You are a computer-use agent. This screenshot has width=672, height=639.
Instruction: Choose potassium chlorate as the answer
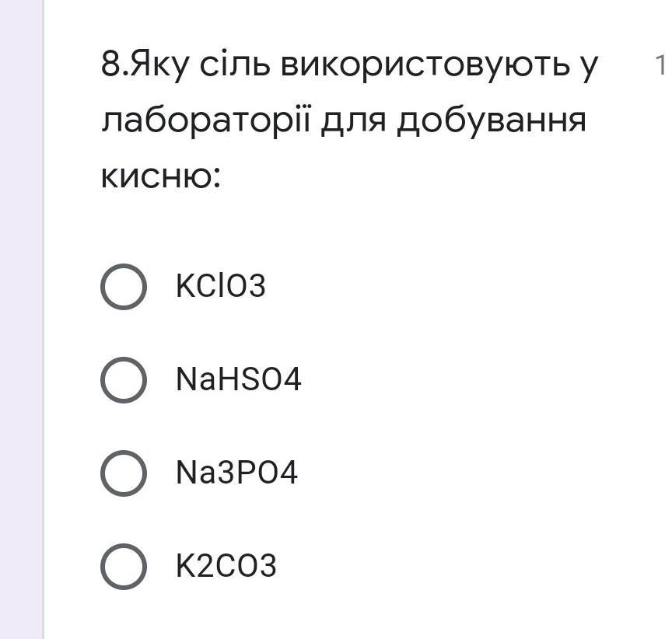[x=124, y=287]
